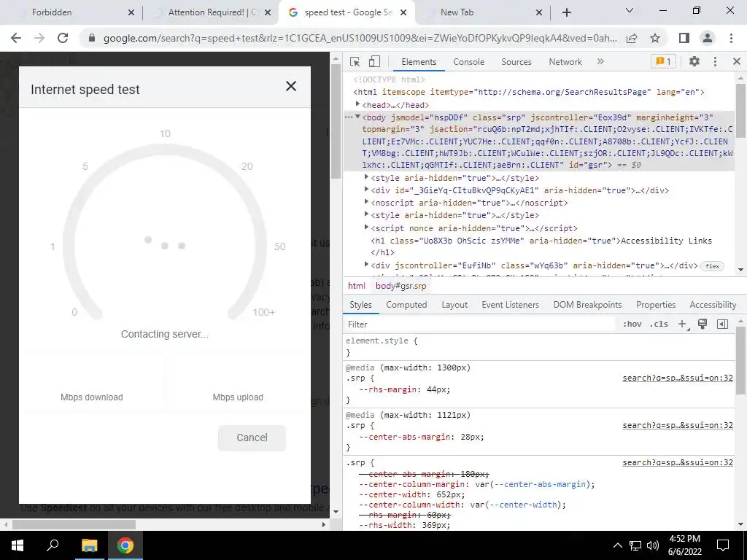747x560 pixels.
Task: Expand the head element node
Action: pos(357,104)
